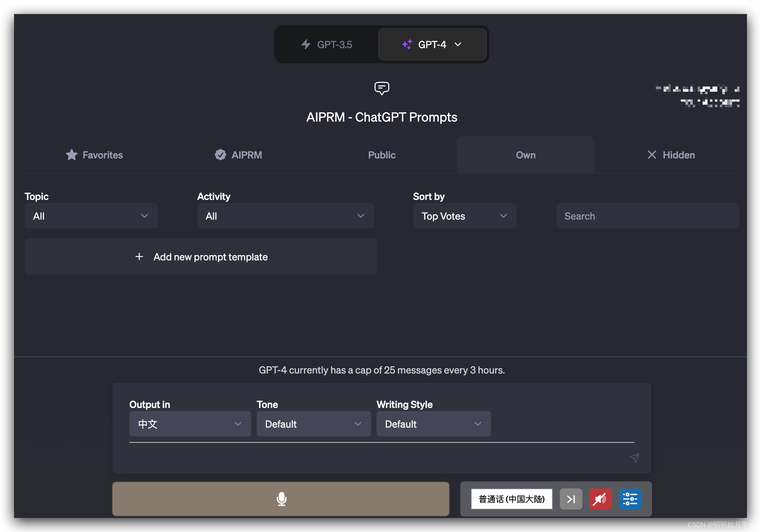
Task: Switch to the Own tab
Action: pyautogui.click(x=526, y=155)
